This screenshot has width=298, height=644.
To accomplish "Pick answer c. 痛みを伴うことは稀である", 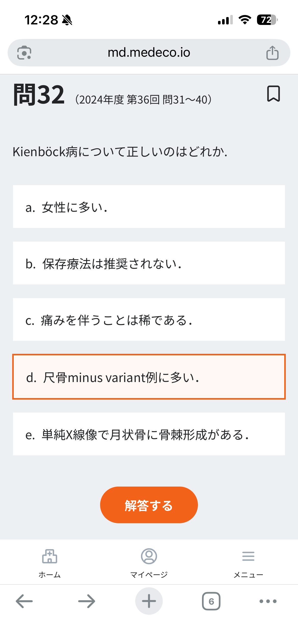I will tap(149, 320).
